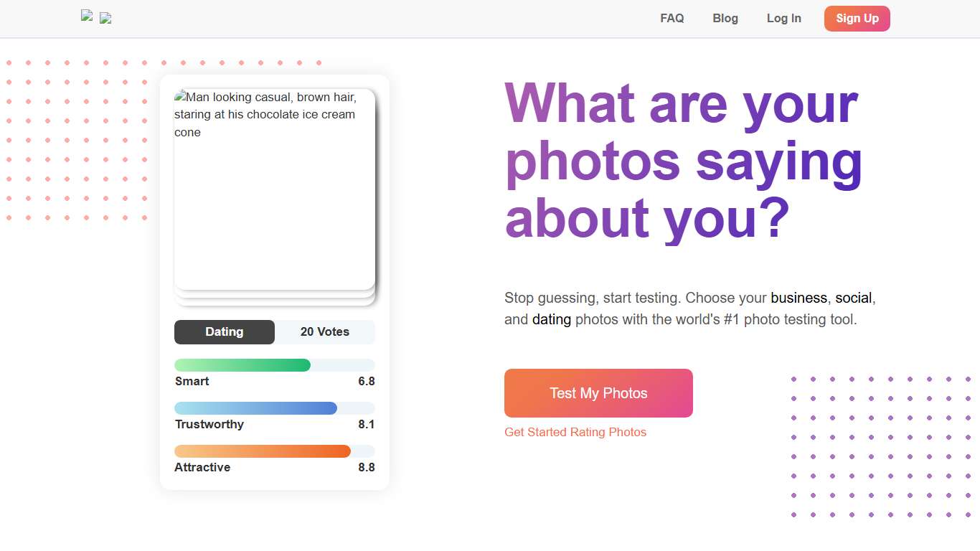Click the Attractive score value 8.8

click(x=366, y=467)
